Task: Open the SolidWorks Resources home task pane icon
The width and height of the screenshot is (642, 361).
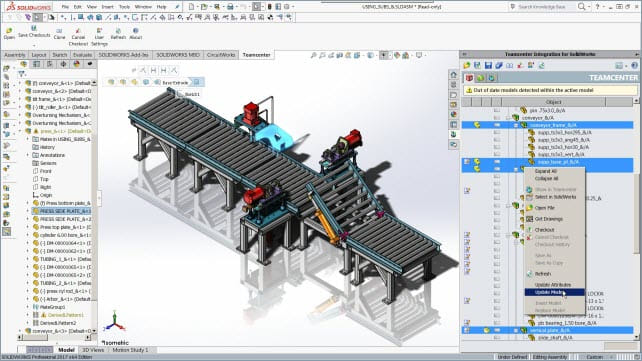Action: click(453, 74)
